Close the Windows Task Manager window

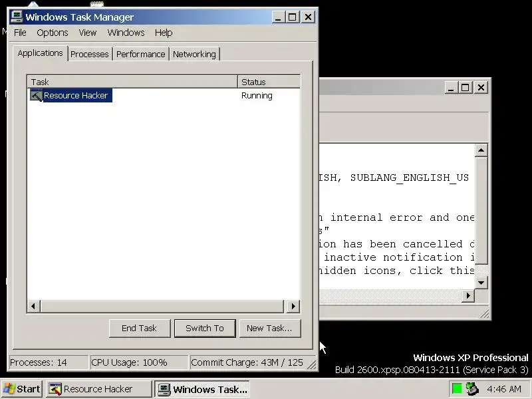tap(308, 17)
